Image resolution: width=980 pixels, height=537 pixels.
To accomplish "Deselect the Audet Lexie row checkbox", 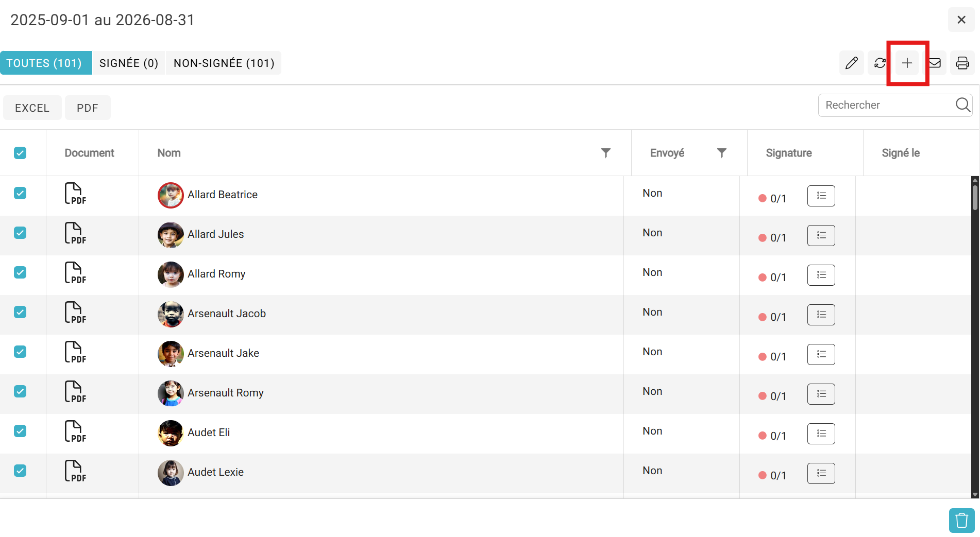I will click(20, 471).
